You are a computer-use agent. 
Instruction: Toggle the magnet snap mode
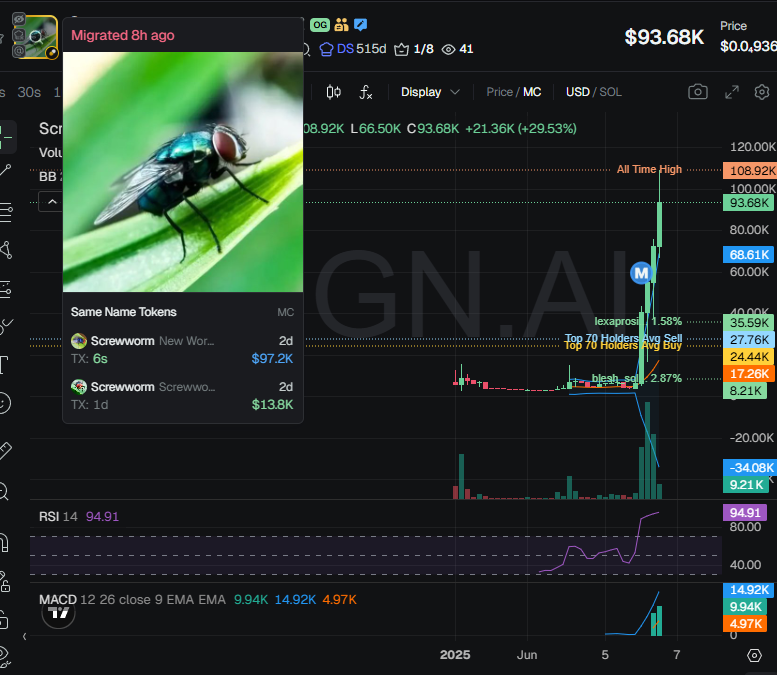coord(4,542)
